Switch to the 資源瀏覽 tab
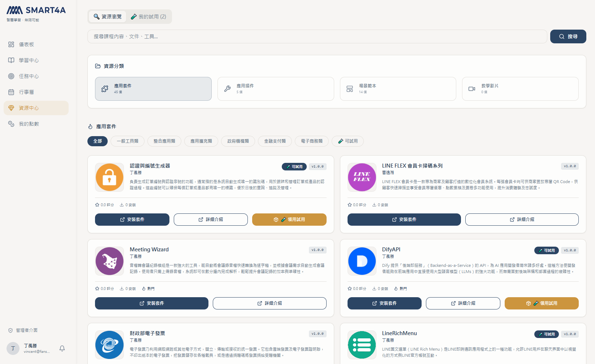This screenshot has height=364, width=595. (x=108, y=17)
